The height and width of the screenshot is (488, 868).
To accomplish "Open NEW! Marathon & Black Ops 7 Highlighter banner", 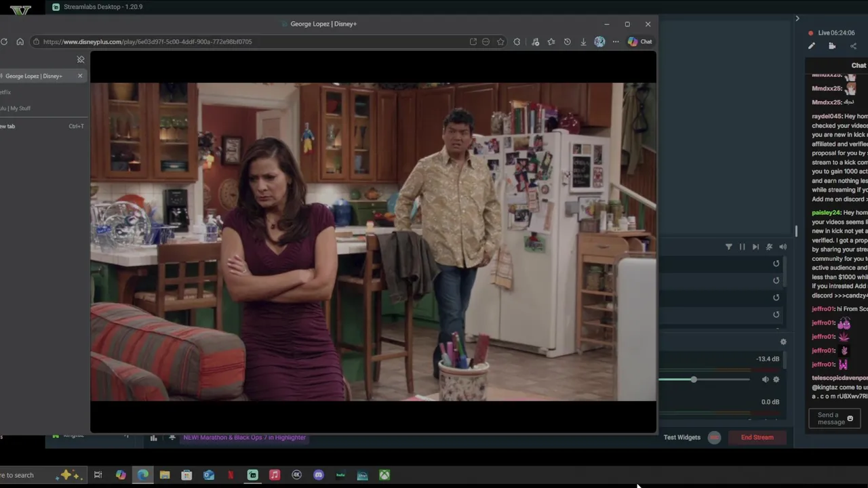I will [x=244, y=438].
